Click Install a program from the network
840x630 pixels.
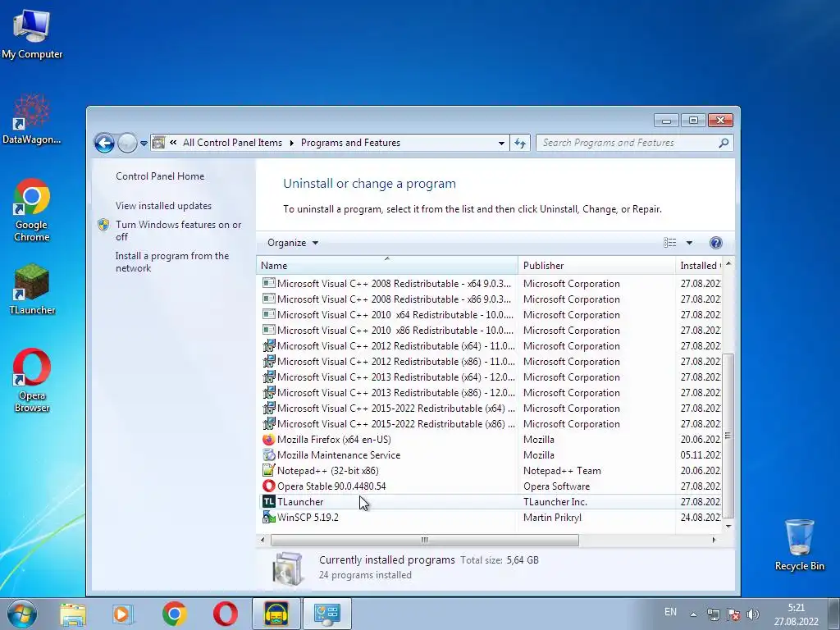(172, 262)
